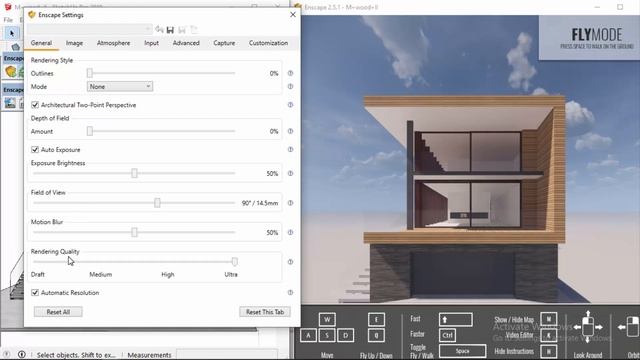
Task: Open the Input tab
Action: click(x=151, y=43)
